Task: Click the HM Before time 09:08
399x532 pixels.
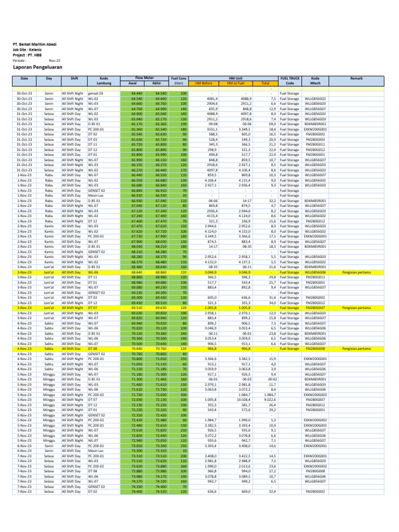Action: pyautogui.click(x=213, y=124)
